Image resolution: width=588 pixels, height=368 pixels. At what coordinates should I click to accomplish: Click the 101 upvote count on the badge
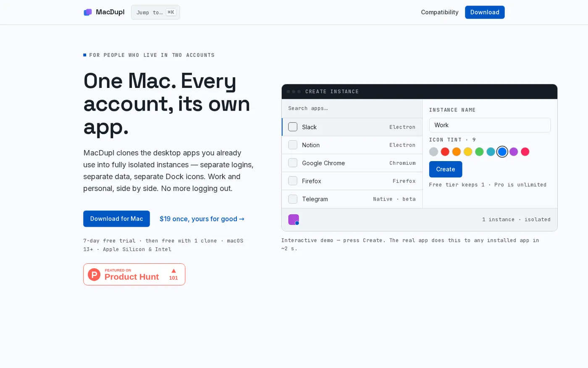coord(173,278)
